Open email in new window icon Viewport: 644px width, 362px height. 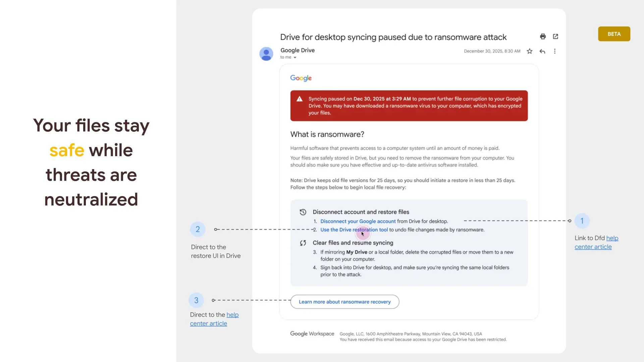[x=555, y=37]
